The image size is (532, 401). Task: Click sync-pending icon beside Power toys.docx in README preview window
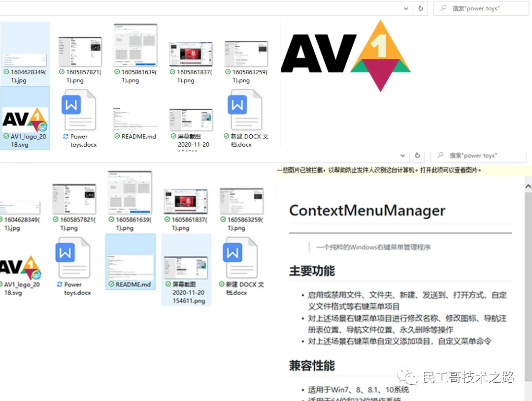[x=60, y=284]
